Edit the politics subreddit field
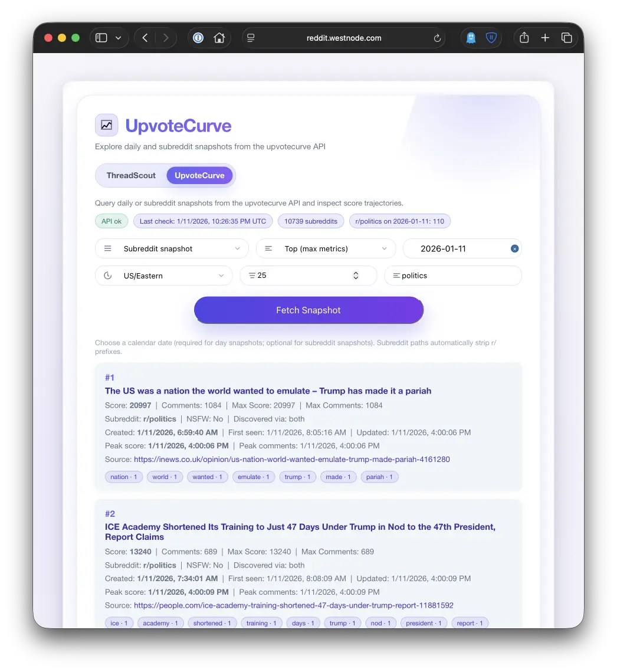 pyautogui.click(x=453, y=276)
